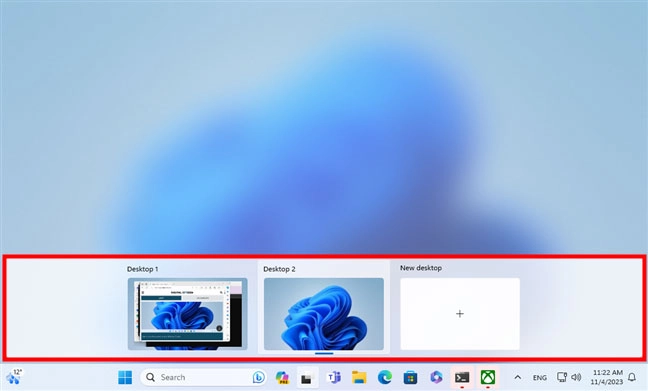Screen dimensions: 648x391
Task: Launch Microsoft Teams from the taskbar
Action: 334,377
